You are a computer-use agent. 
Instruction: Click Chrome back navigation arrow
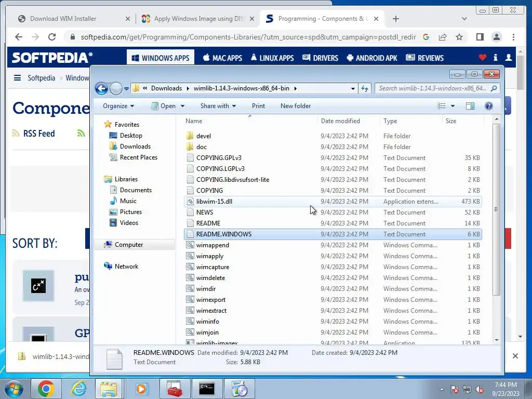click(19, 37)
